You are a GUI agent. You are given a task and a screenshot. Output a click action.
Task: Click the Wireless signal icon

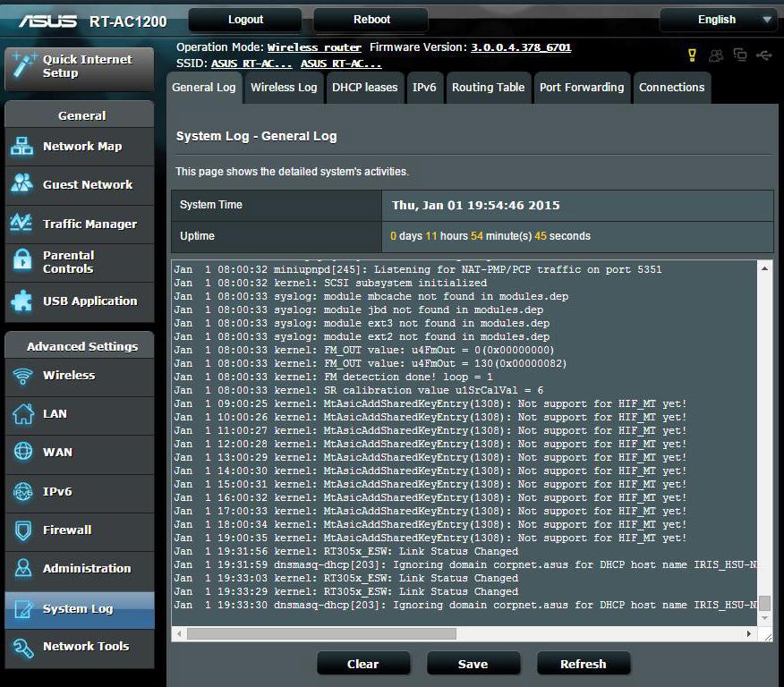23,375
